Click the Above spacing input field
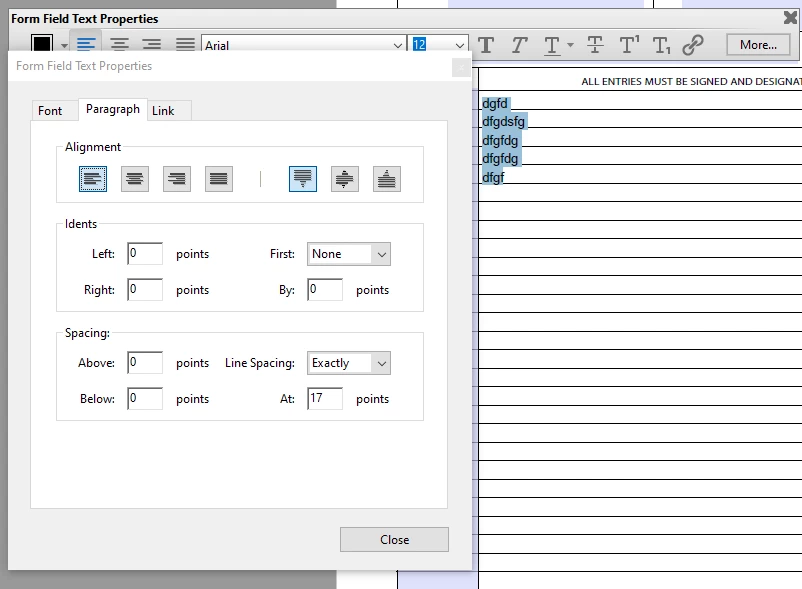This screenshot has width=802, height=589. 145,363
